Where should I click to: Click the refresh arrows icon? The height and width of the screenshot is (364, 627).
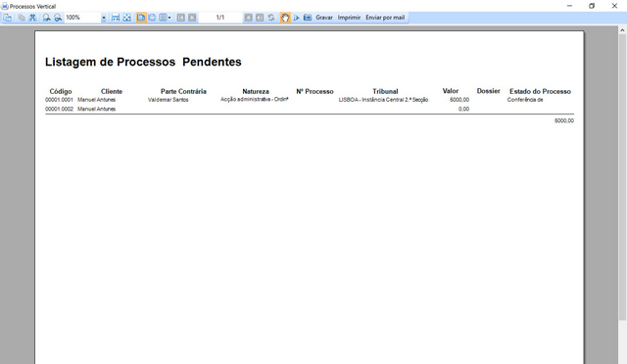pyautogui.click(x=271, y=18)
